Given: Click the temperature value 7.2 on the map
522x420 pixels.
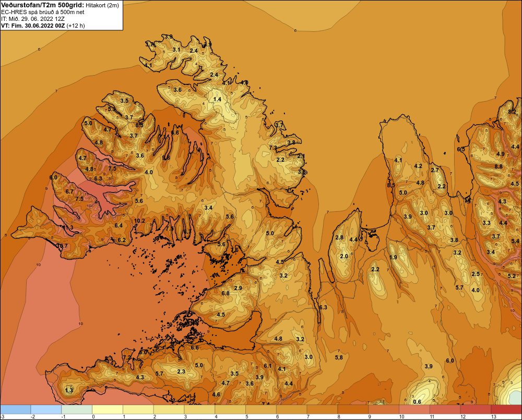Looking at the screenshot, I should point(127,357).
